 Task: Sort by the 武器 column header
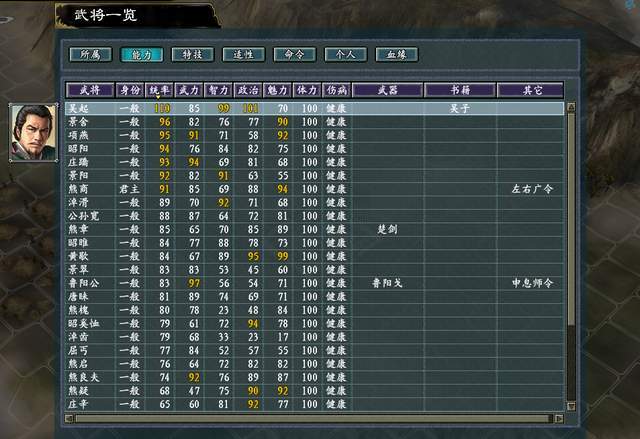pyautogui.click(x=387, y=90)
